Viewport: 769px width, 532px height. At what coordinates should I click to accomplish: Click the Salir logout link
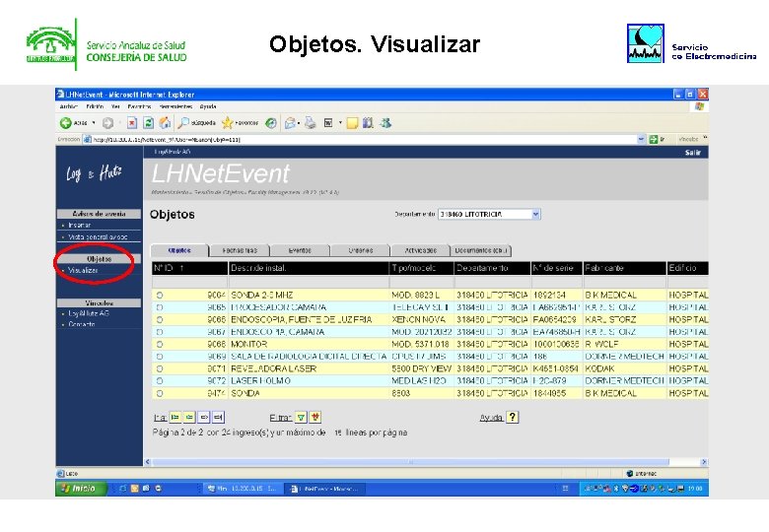[692, 153]
